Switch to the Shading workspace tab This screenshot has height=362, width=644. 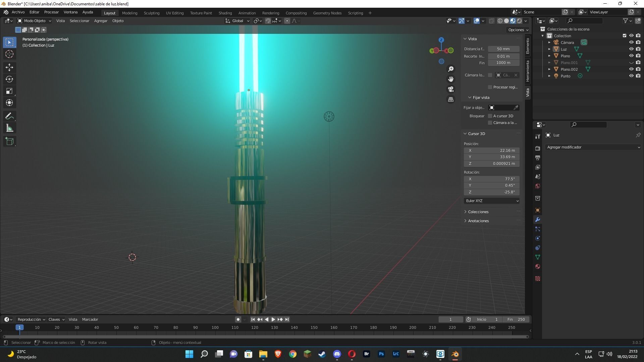tap(225, 13)
